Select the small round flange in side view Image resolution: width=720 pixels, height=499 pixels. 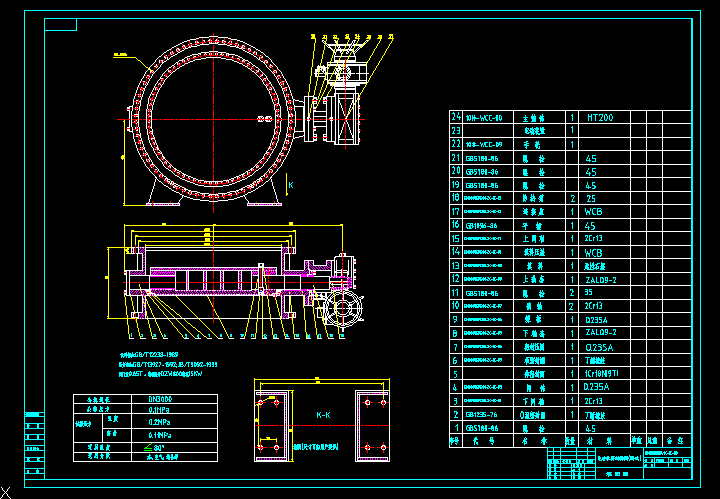tap(345, 307)
